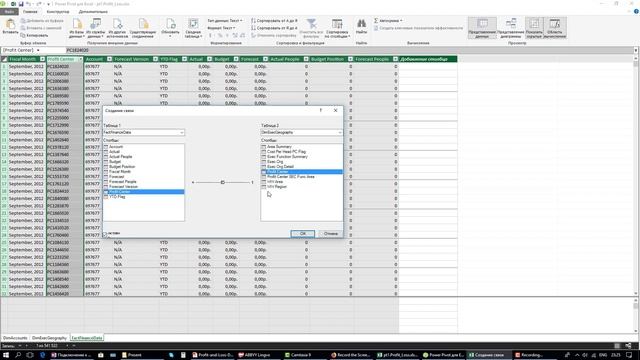Image resolution: width=640 pixels, height=360 pixels.
Task: Select FactFinanceData sheet tab
Action: (87, 338)
